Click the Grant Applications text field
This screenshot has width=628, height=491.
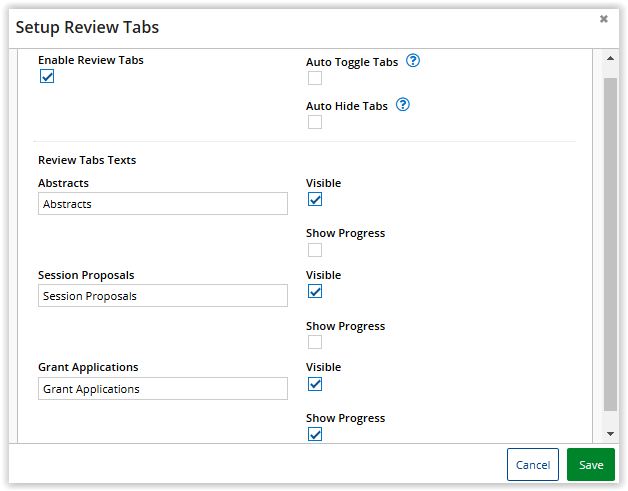(x=163, y=388)
